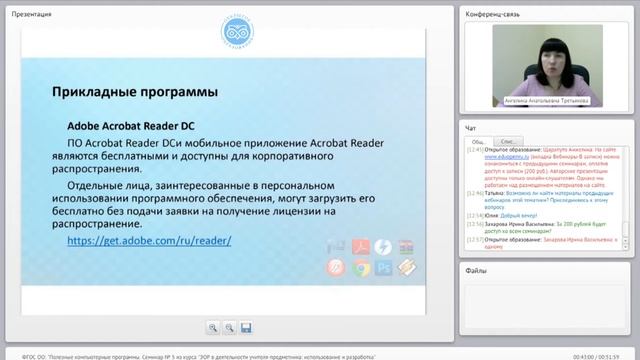Click the paragraph starting "Отдельные лица"
Image resolution: width=640 pixels, height=360 pixels.
pos(213,204)
